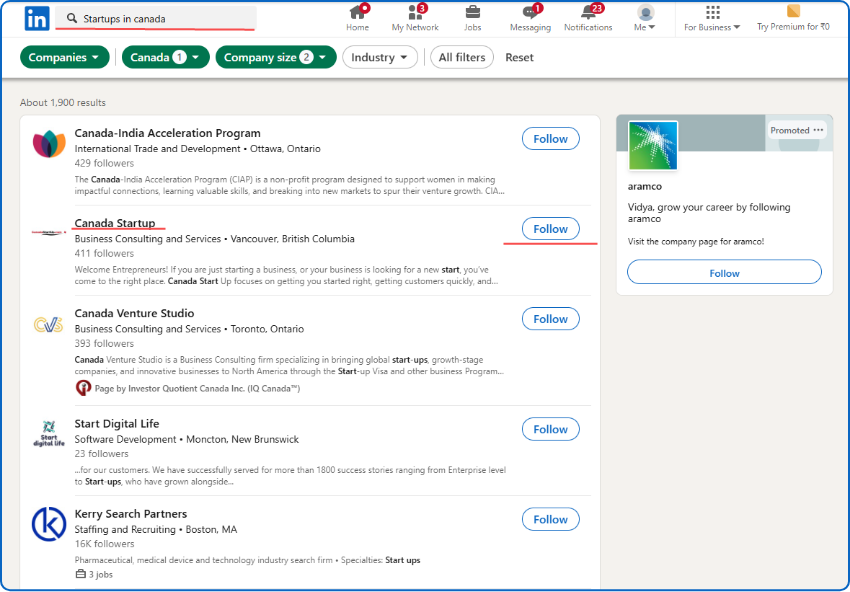
Task: Click the Kerry Search Partners logo
Action: (x=49, y=524)
